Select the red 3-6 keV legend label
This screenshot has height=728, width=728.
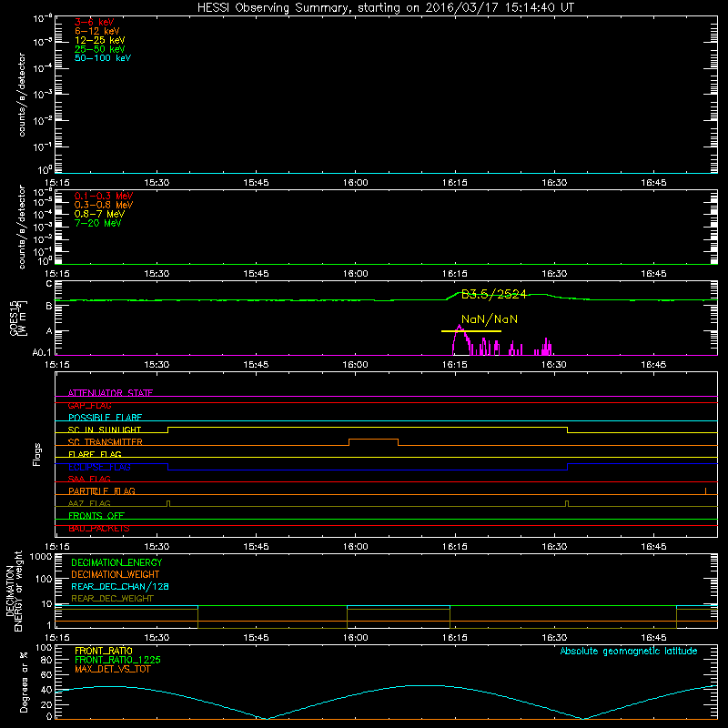coord(95,22)
